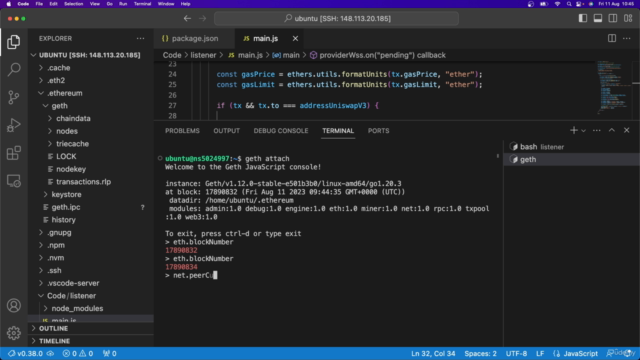Expand the keystore folder

(90, 194)
